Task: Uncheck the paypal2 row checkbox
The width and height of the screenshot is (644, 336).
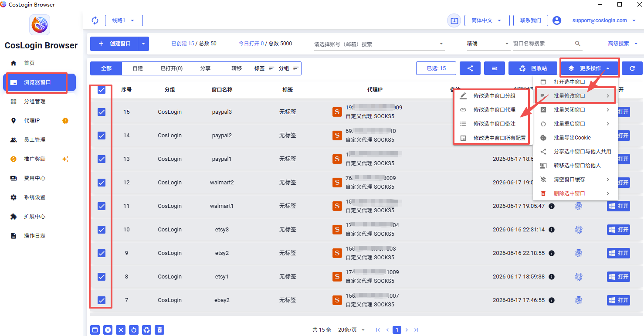Action: coord(102,136)
